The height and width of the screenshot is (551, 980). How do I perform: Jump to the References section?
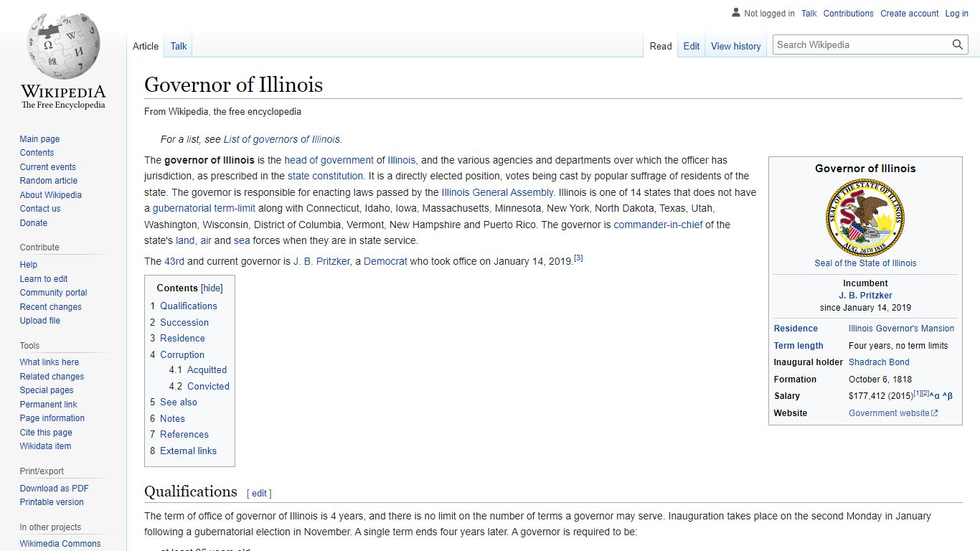pyautogui.click(x=179, y=435)
